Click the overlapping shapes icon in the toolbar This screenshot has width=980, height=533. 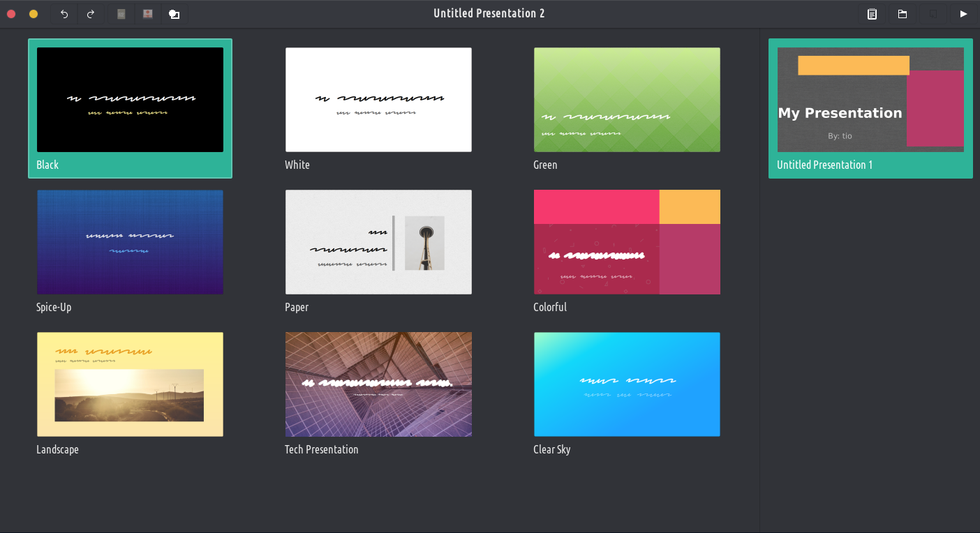pos(175,14)
